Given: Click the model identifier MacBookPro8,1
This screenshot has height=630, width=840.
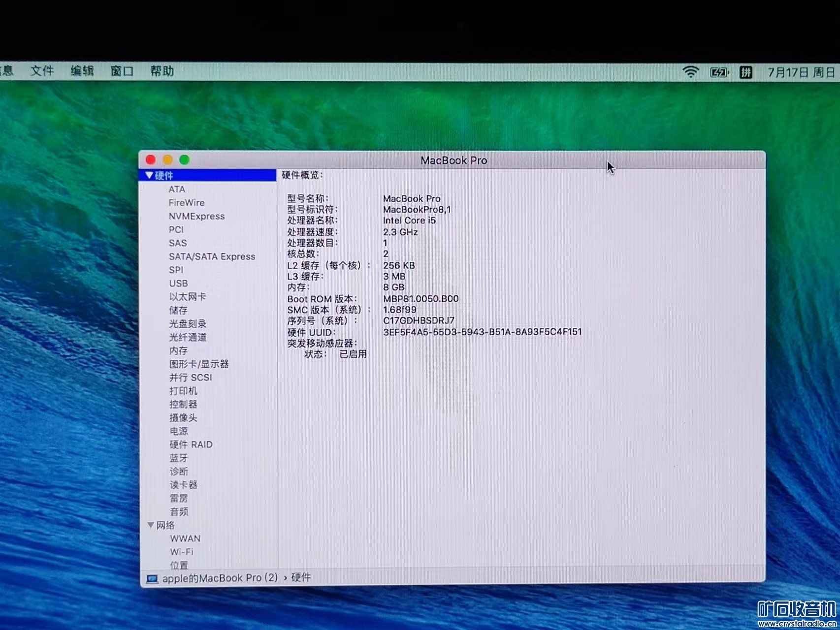Looking at the screenshot, I should click(417, 209).
